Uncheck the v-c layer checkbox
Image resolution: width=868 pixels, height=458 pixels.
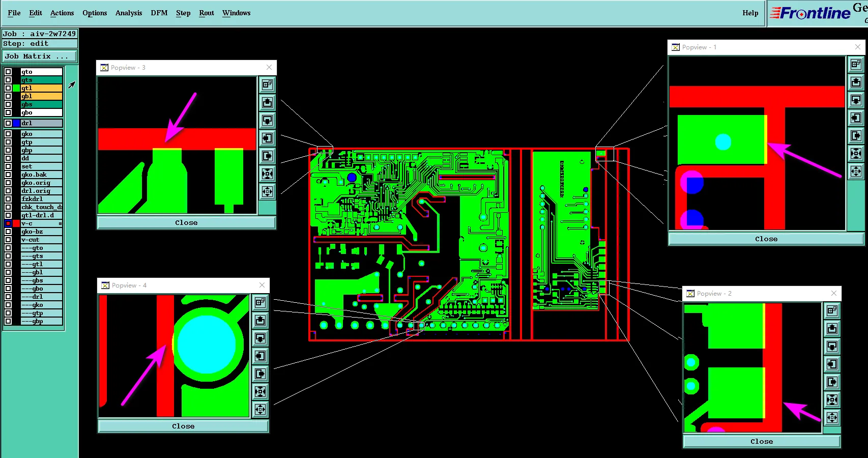pyautogui.click(x=8, y=223)
